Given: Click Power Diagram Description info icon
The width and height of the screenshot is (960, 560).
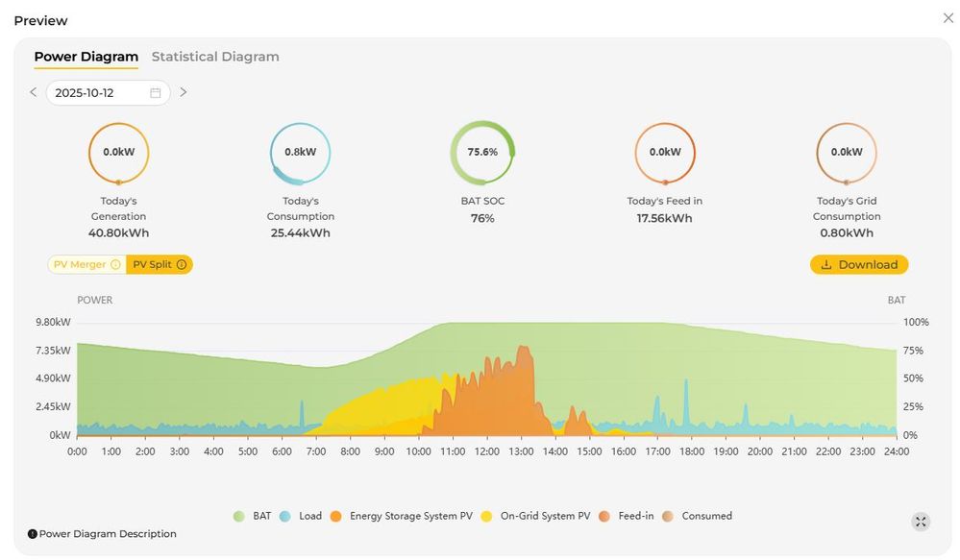Looking at the screenshot, I should tap(33, 534).
